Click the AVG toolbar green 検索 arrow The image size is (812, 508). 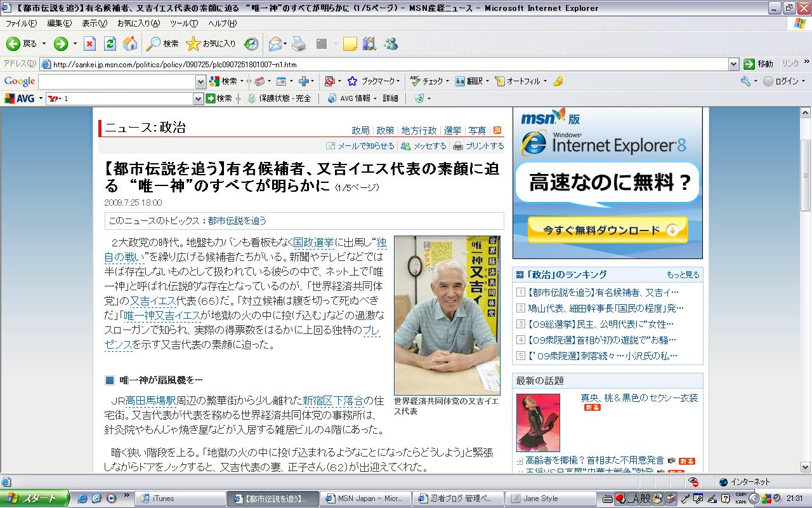click(x=218, y=98)
